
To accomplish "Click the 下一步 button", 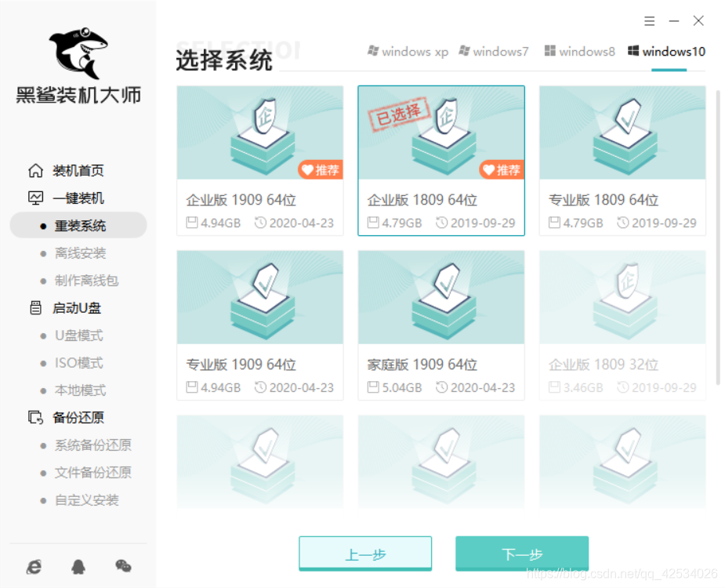I will [522, 554].
